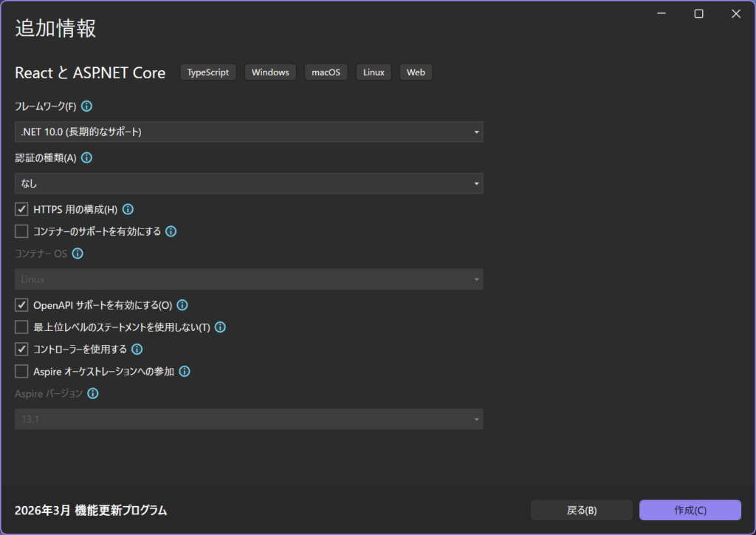Click info icon beside 認証の種類 label

point(86,158)
